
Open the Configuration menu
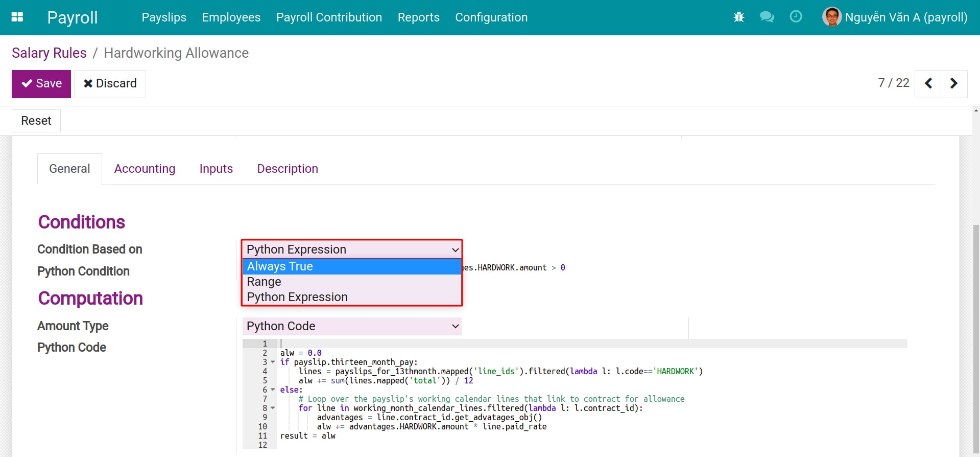[x=491, y=17]
